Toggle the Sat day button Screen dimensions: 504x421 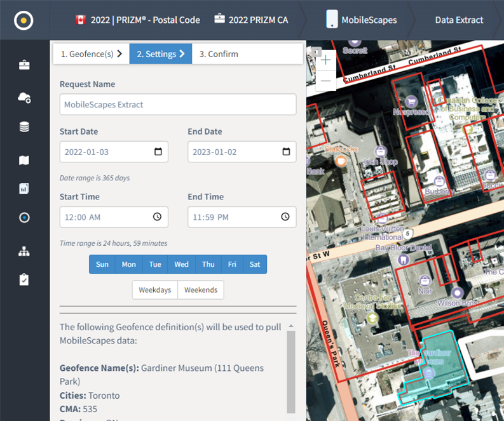(x=254, y=264)
